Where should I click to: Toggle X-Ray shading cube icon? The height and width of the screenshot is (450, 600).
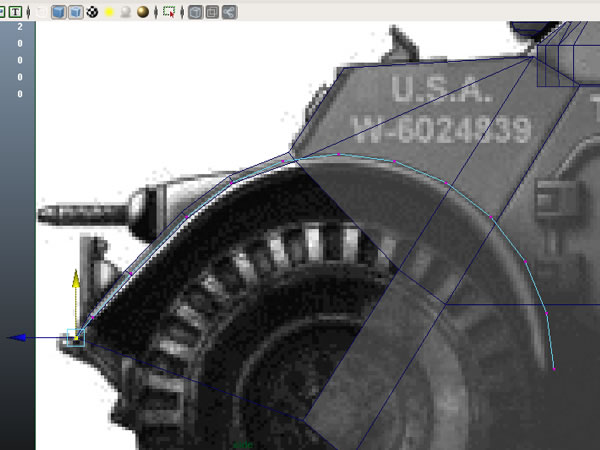[x=195, y=12]
